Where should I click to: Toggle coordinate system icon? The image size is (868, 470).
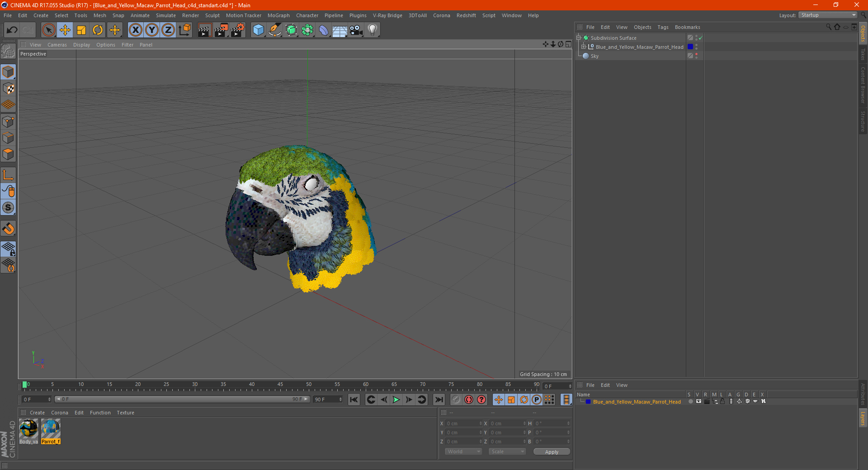point(184,30)
